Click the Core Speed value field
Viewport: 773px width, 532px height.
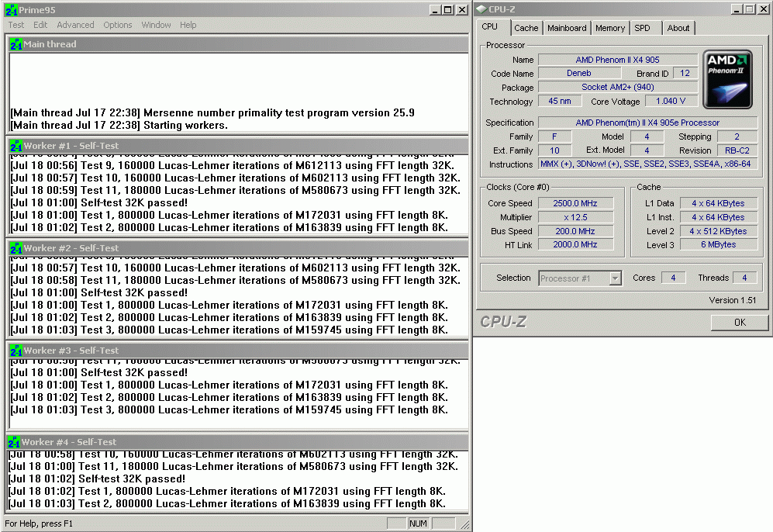coord(575,203)
